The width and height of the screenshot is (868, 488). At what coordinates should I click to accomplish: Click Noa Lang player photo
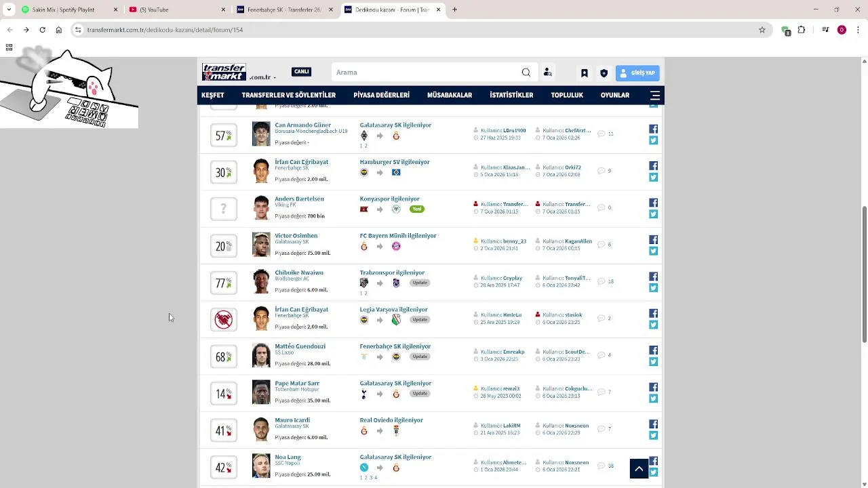pos(261,466)
